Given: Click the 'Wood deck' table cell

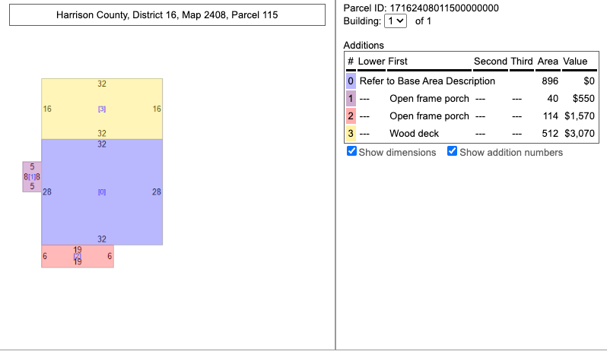Looking at the screenshot, I should point(415,134).
